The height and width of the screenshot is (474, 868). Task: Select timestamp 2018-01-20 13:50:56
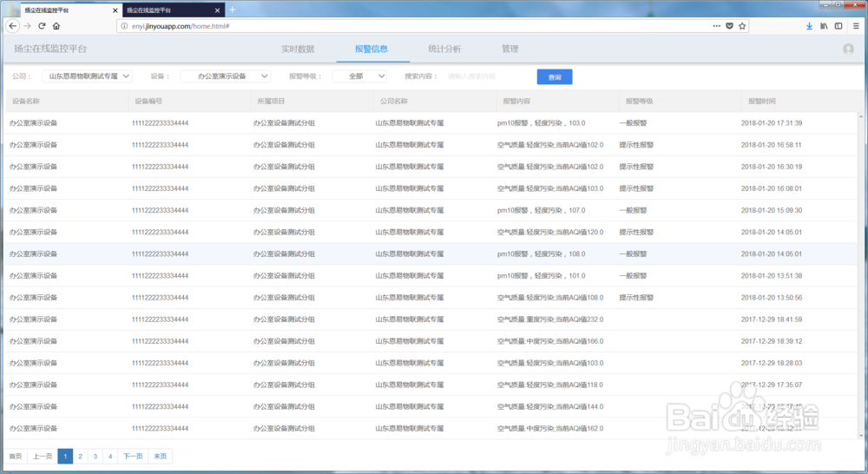tap(772, 298)
